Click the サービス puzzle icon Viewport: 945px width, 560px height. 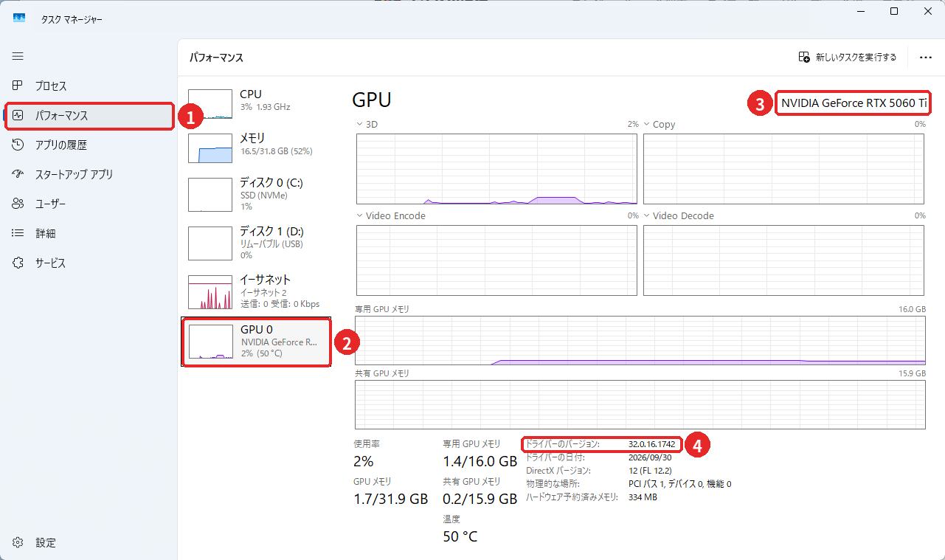(18, 263)
